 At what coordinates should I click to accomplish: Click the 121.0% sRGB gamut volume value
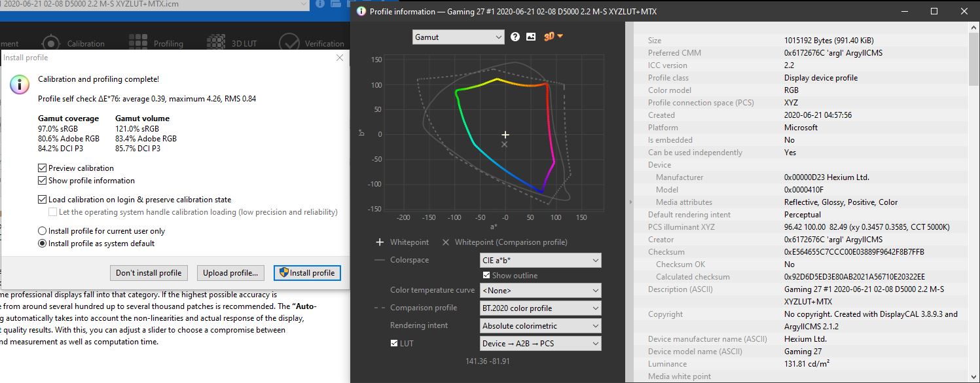pyautogui.click(x=138, y=129)
